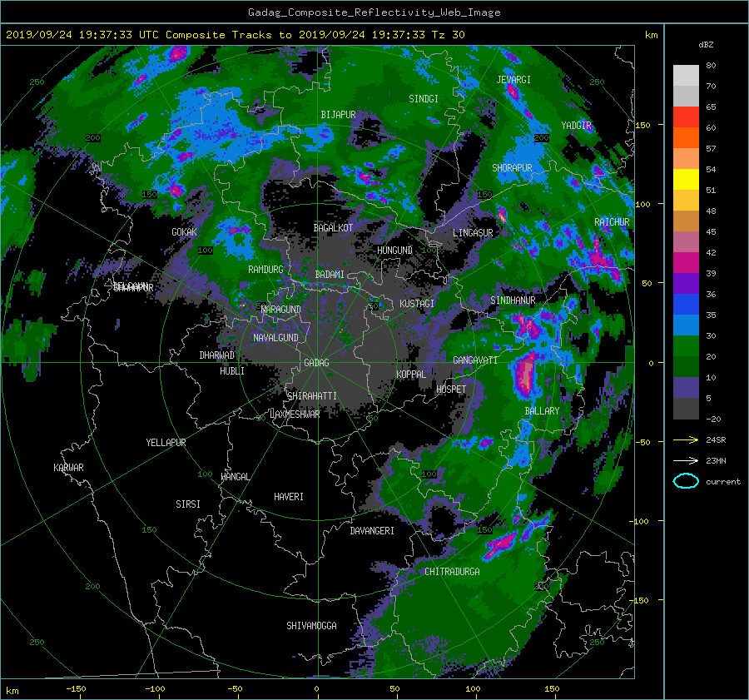Select the CHITRADURGA map label

pyautogui.click(x=452, y=572)
